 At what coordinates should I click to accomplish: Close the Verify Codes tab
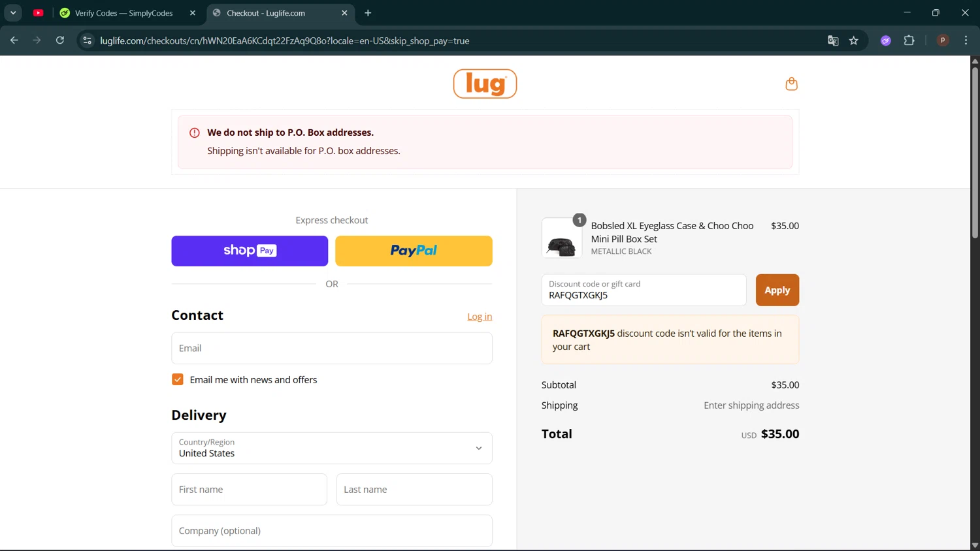click(x=192, y=13)
